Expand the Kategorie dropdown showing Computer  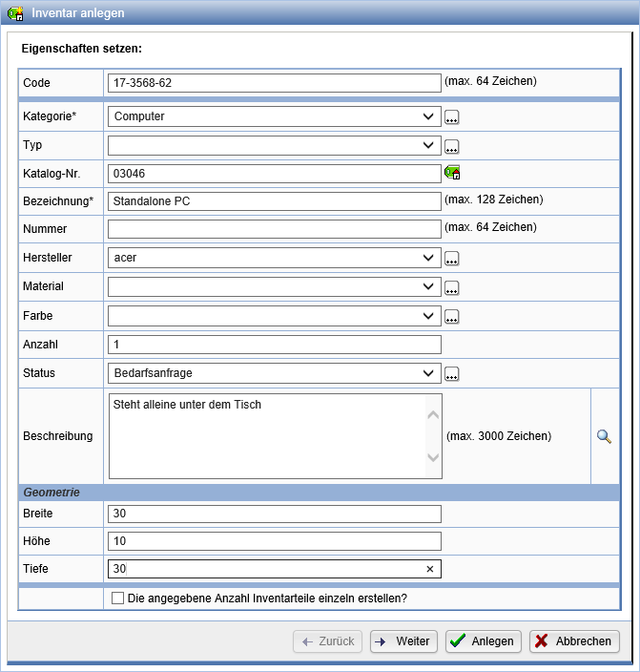point(275,116)
